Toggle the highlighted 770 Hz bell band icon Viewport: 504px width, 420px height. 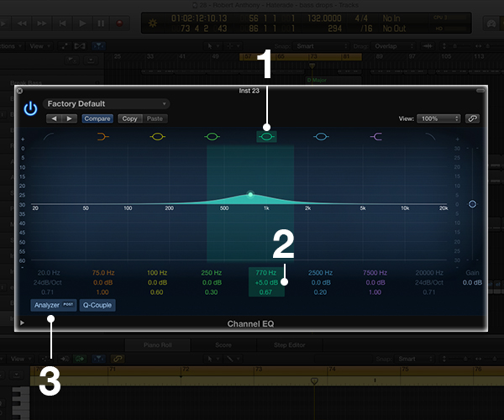click(x=266, y=137)
